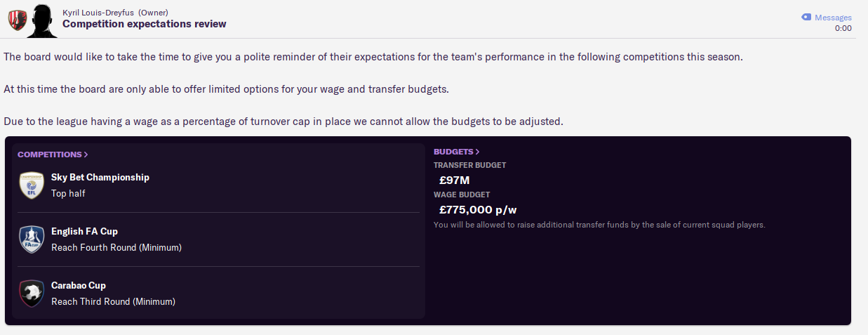
Task: Click the Messages tag icon
Action: (806, 18)
